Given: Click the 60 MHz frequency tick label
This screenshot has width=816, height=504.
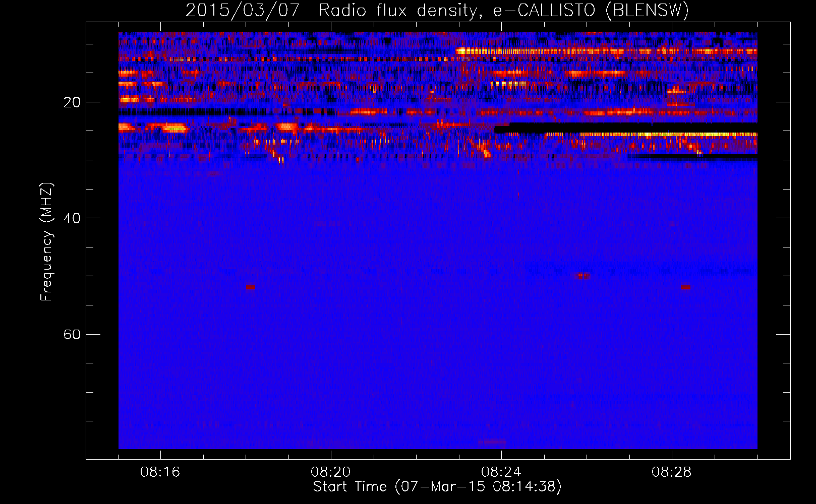Looking at the screenshot, I should pyautogui.click(x=72, y=334).
